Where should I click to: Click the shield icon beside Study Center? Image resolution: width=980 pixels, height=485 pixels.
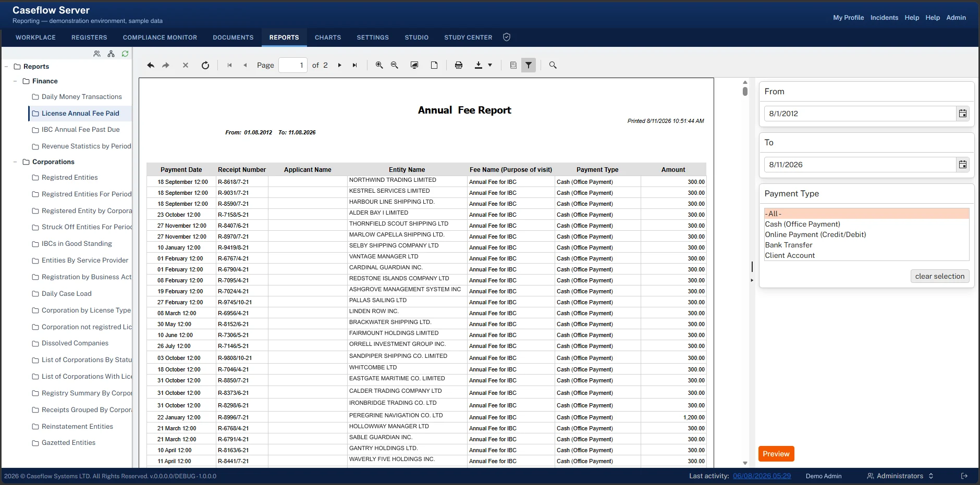[507, 37]
